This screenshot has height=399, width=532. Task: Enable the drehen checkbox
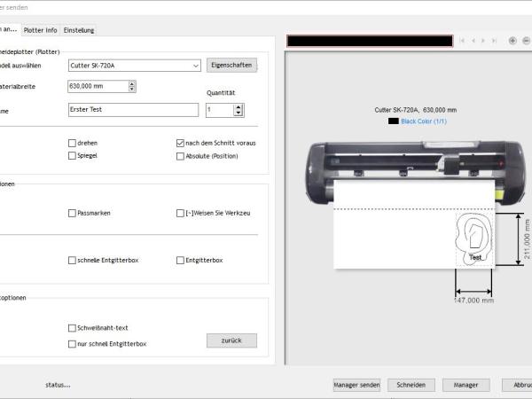click(73, 142)
